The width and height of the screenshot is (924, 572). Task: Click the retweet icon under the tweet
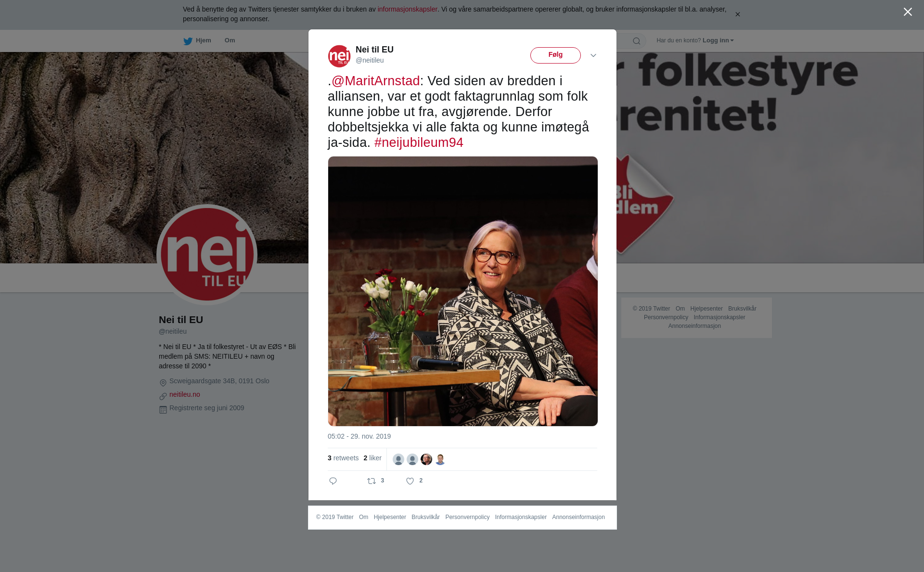(372, 481)
